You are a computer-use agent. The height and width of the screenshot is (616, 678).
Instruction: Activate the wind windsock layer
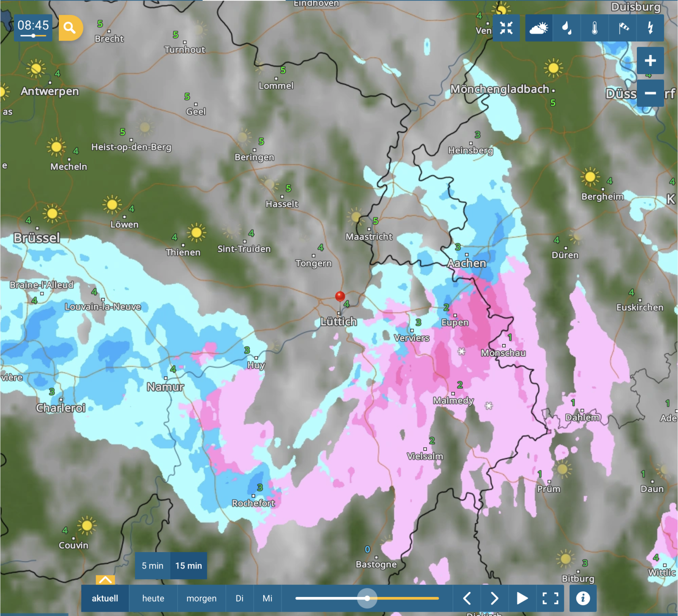[623, 28]
